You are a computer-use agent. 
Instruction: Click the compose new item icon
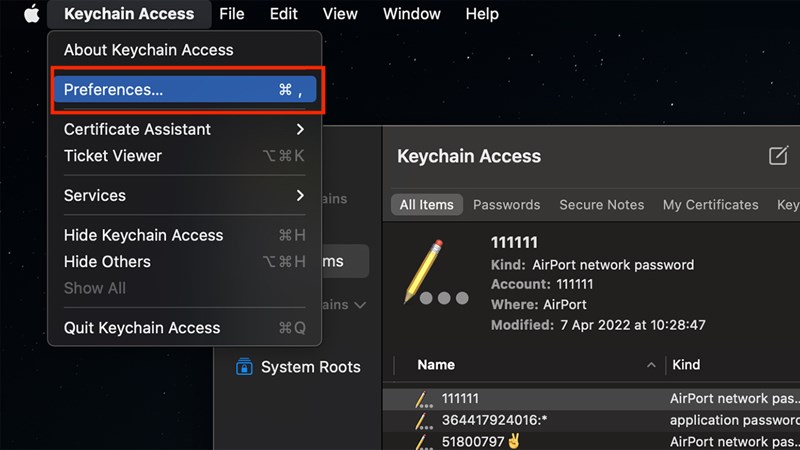[x=778, y=156]
